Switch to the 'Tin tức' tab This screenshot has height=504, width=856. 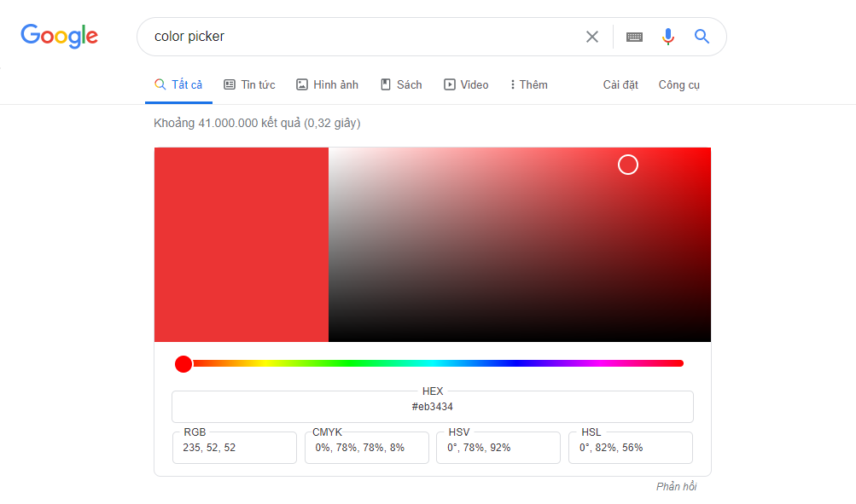click(249, 85)
